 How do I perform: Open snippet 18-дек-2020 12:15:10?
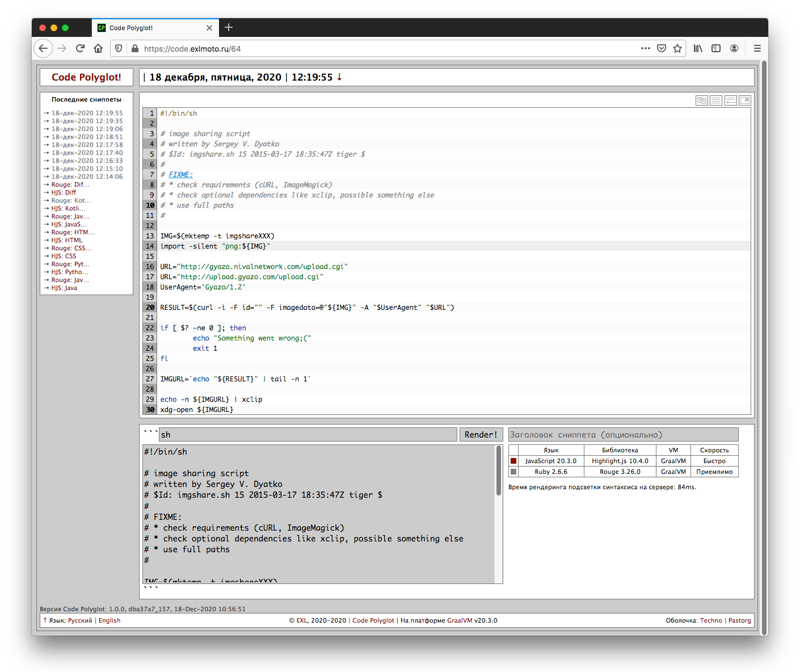pyautogui.click(x=87, y=169)
